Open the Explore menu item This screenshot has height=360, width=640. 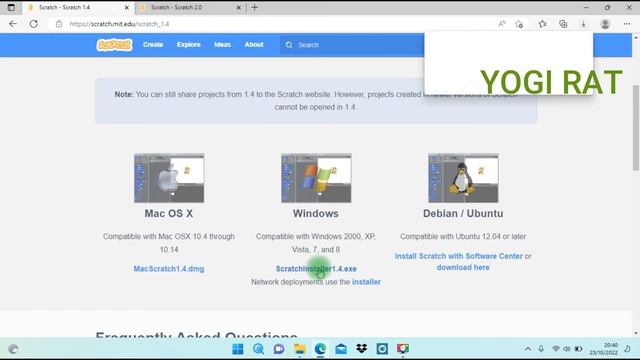189,44
